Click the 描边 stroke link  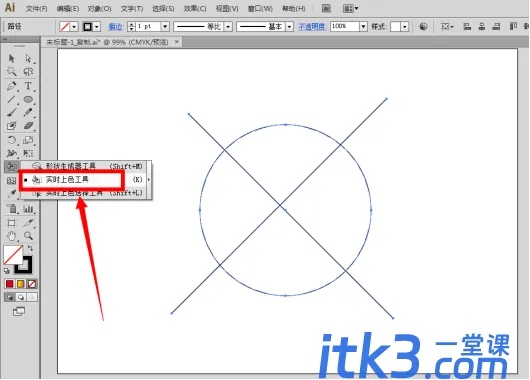coord(115,26)
